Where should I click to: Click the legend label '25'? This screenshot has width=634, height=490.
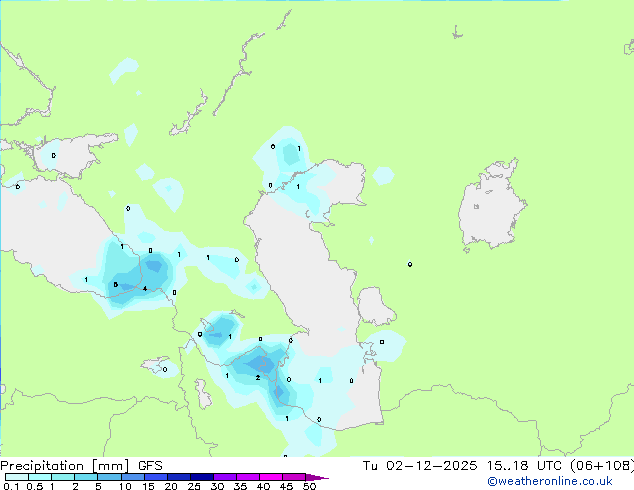click(194, 486)
